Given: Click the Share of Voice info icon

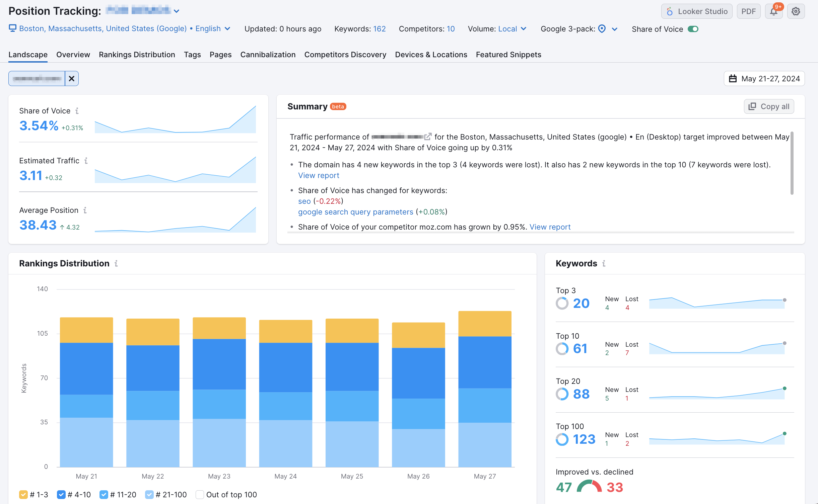Looking at the screenshot, I should [x=77, y=111].
